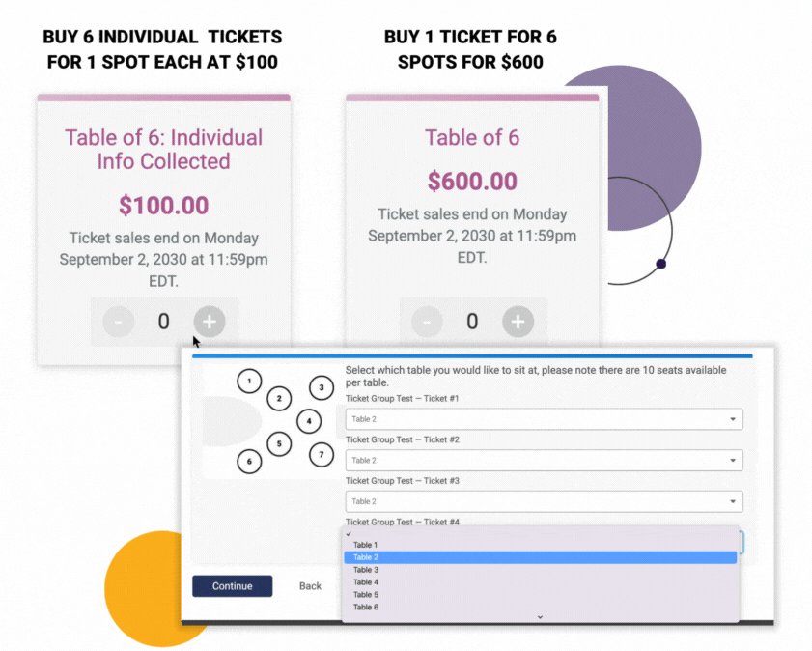Click the Back link
The width and height of the screenshot is (812, 651).
pyautogui.click(x=310, y=586)
